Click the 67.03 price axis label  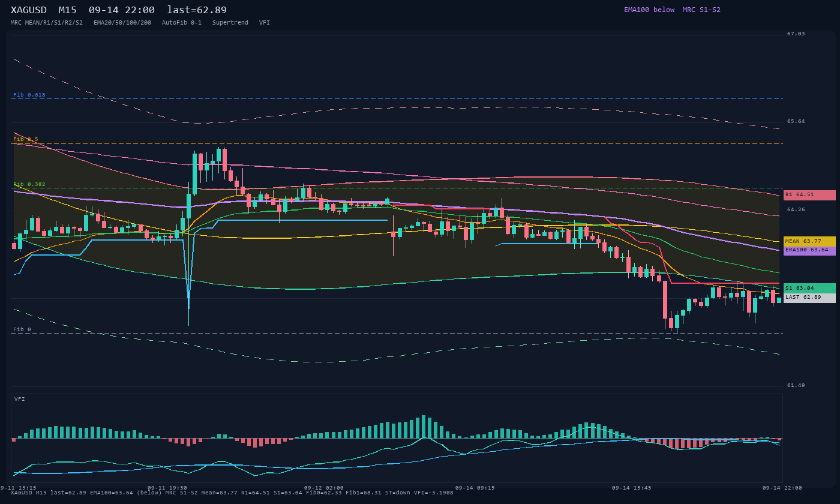[796, 34]
